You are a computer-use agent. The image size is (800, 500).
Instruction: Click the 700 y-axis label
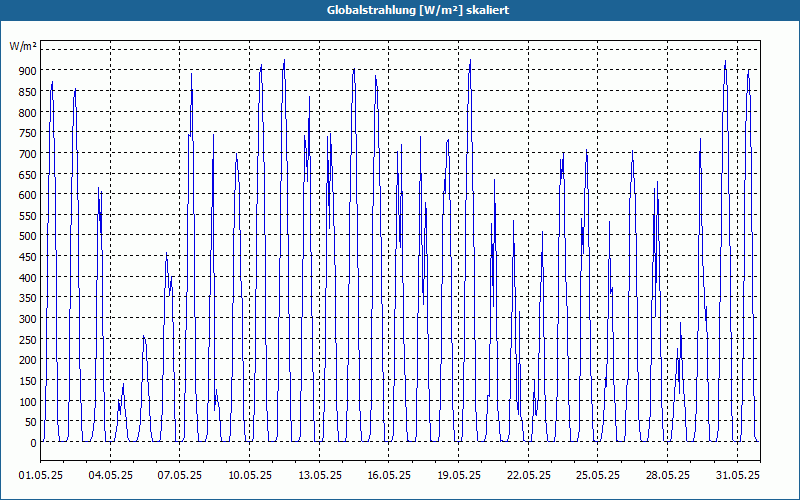click(28, 154)
